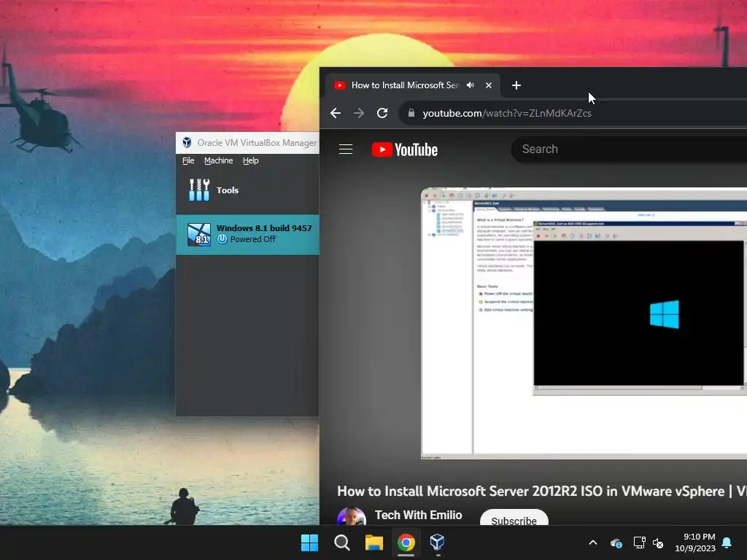Screen dimensions: 747x560
Task: Open a new browser tab
Action: tap(516, 85)
